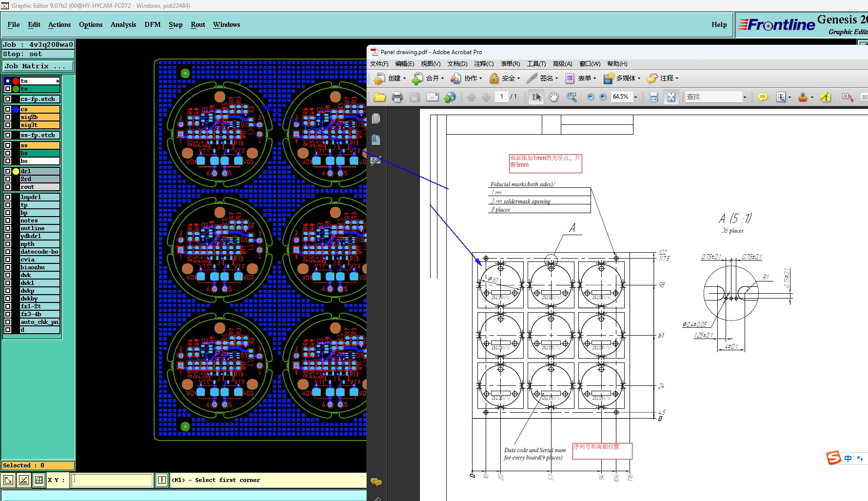This screenshot has width=868, height=501.
Task: Open the 表单 (Forms) dropdown
Action: 580,78
